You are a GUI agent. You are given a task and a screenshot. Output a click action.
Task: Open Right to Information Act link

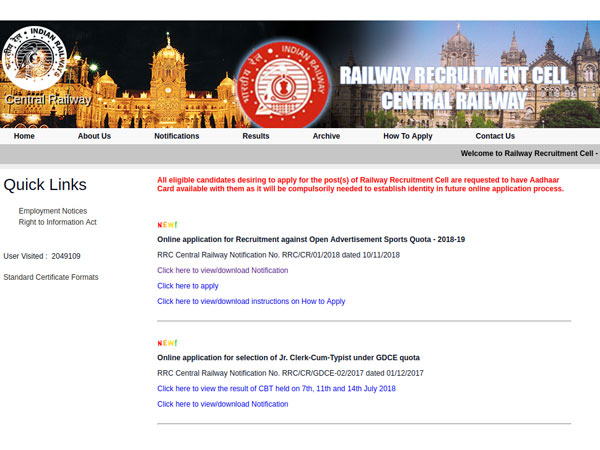57,222
